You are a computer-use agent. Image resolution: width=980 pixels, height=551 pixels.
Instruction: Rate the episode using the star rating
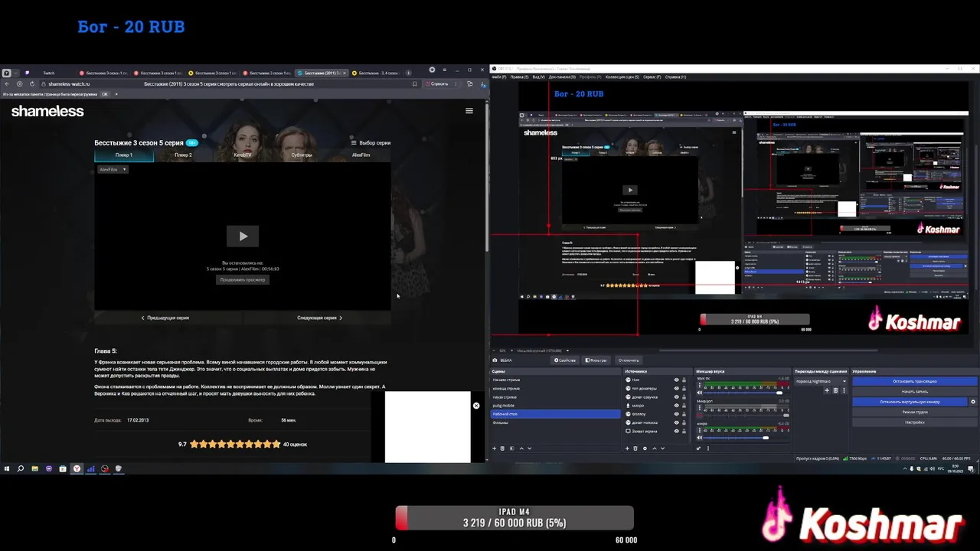click(x=235, y=444)
